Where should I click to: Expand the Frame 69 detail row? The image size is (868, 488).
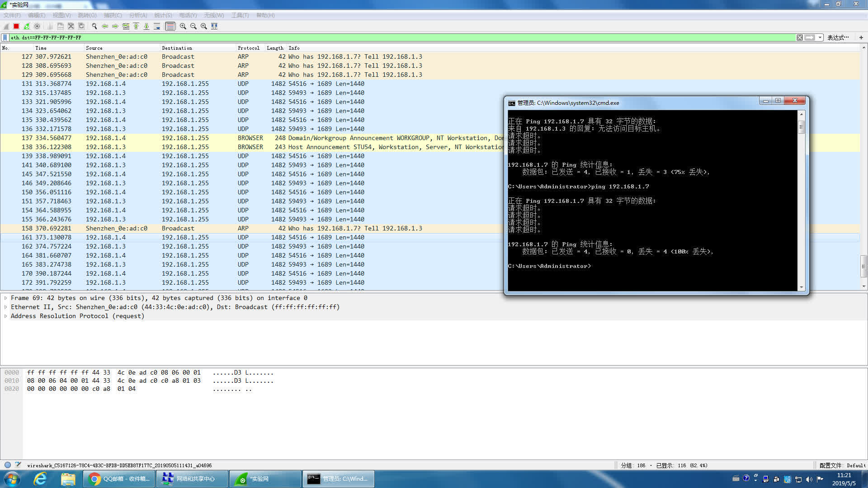coord(5,298)
